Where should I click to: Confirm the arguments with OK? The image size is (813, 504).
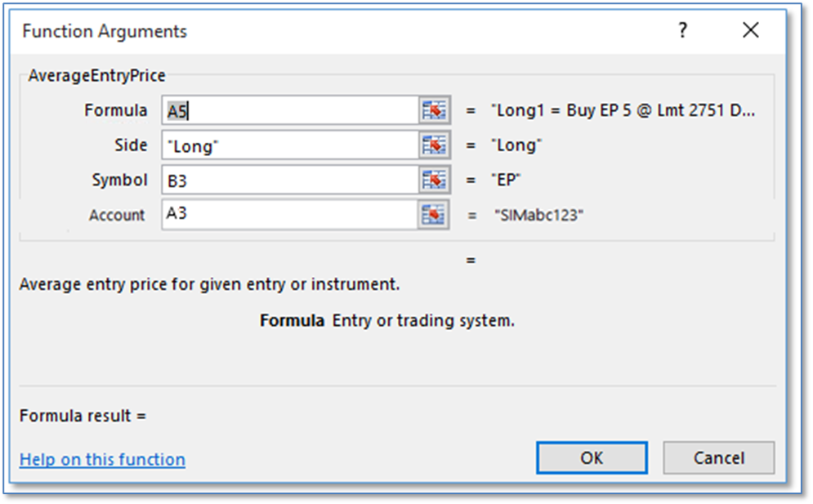tap(592, 458)
